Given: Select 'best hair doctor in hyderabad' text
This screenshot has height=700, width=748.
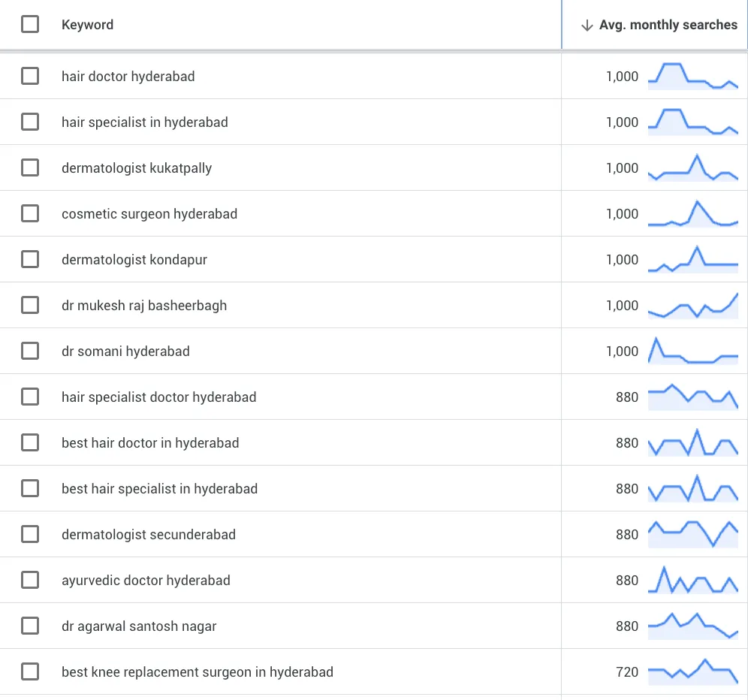Looking at the screenshot, I should point(150,443).
